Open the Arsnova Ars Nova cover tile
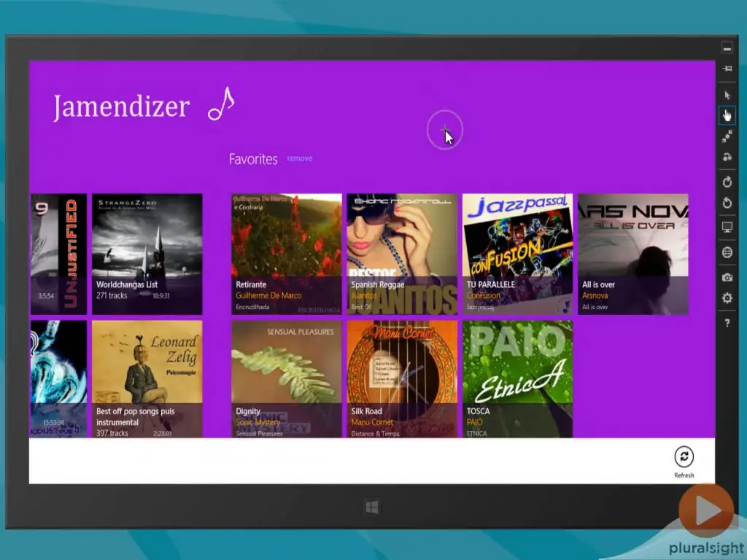The height and width of the screenshot is (560, 747). pos(632,254)
